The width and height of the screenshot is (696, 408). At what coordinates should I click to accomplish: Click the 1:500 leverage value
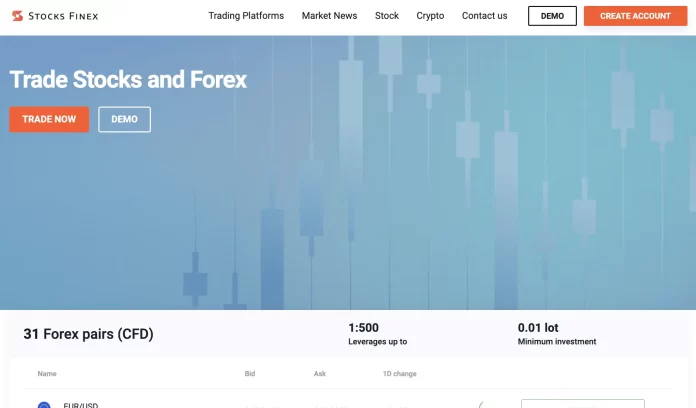364,328
